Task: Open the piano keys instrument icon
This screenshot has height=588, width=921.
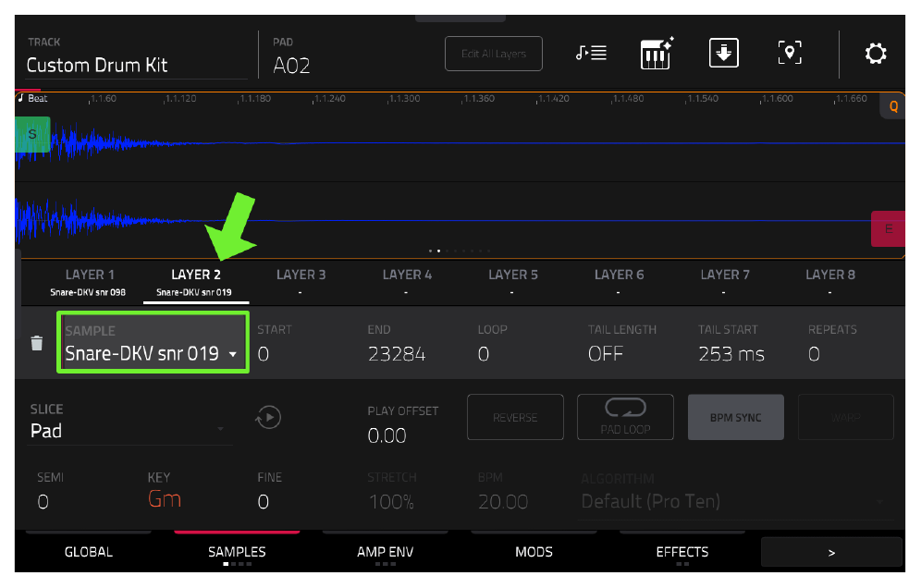Action: pyautogui.click(x=657, y=54)
